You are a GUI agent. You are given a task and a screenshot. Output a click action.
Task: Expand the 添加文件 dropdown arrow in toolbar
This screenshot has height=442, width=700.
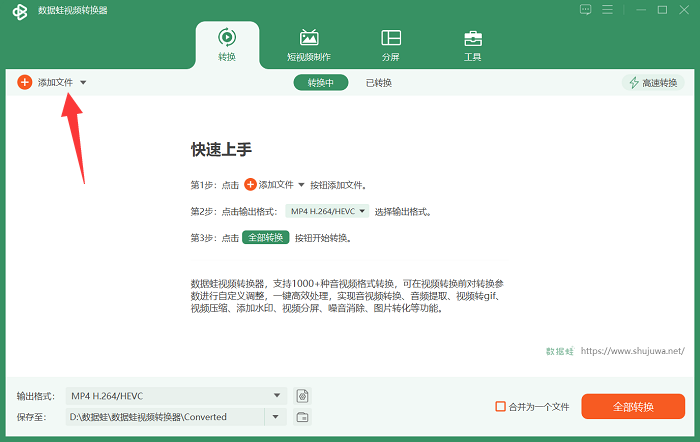pos(83,83)
